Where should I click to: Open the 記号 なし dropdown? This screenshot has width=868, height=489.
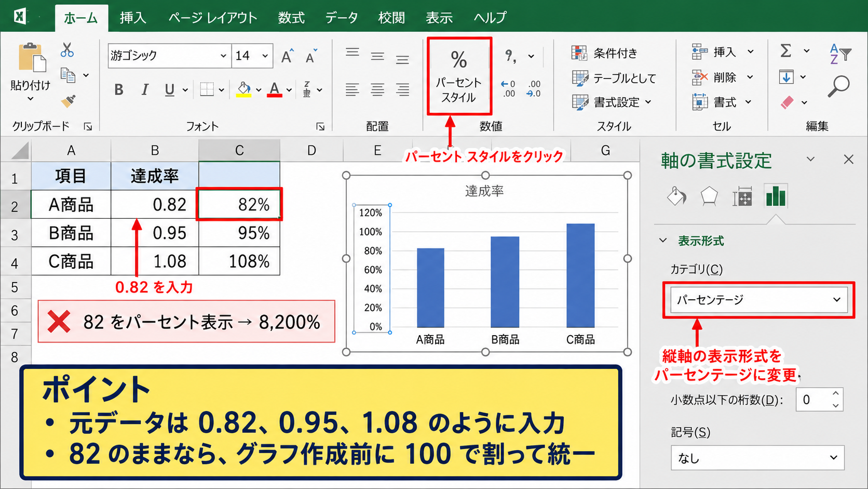(x=757, y=458)
